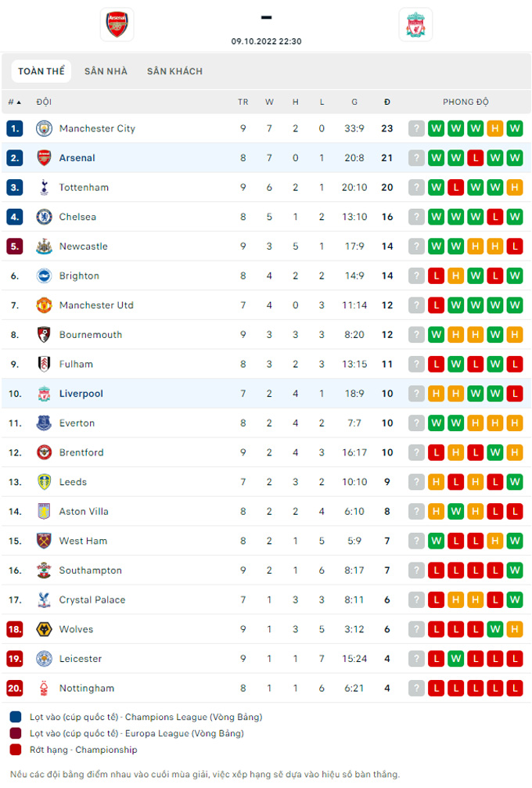Click Tottenham club logo in standings
The height and width of the screenshot is (788, 532).
(x=44, y=187)
